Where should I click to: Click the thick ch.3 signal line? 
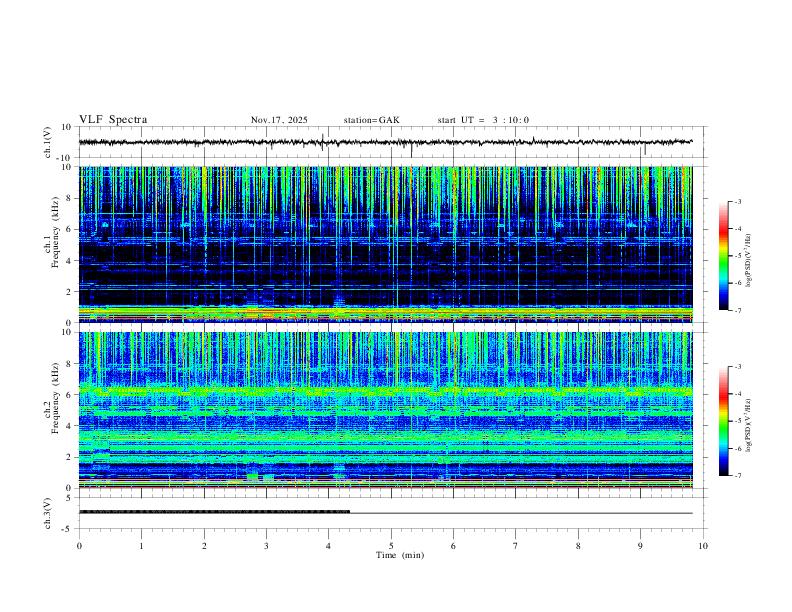pyautogui.click(x=215, y=512)
